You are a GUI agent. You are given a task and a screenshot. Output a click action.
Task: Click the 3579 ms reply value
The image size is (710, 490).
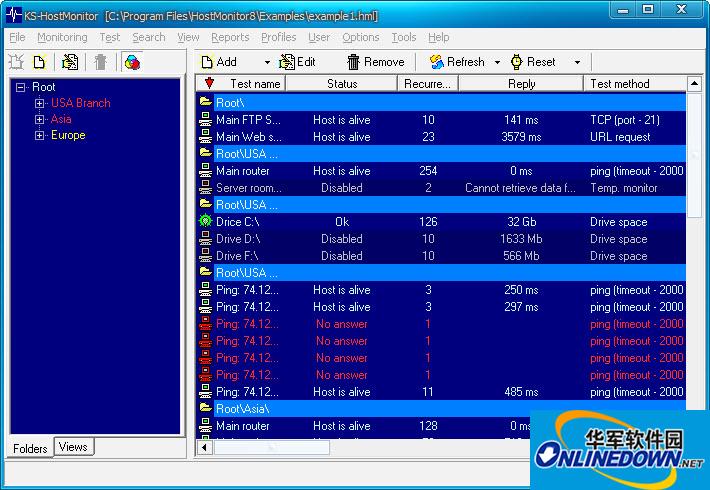[x=521, y=137]
